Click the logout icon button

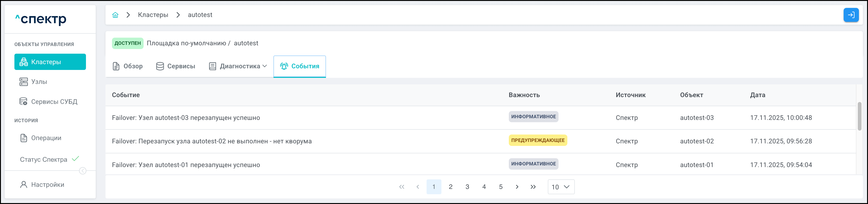pos(851,15)
